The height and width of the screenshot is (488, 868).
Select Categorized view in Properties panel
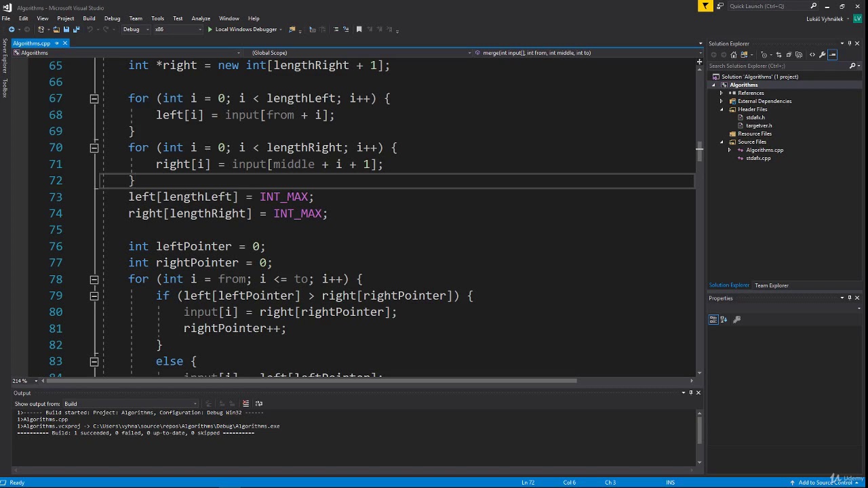pyautogui.click(x=713, y=319)
